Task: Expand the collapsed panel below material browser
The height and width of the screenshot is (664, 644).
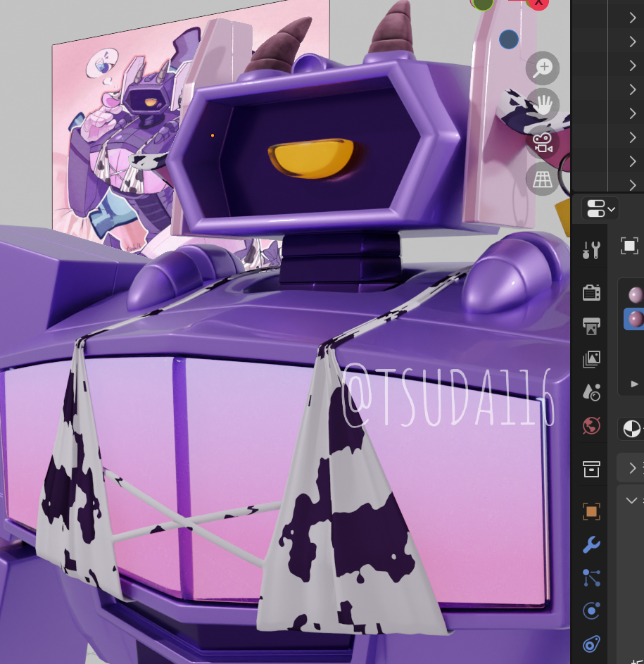Action: (x=632, y=468)
